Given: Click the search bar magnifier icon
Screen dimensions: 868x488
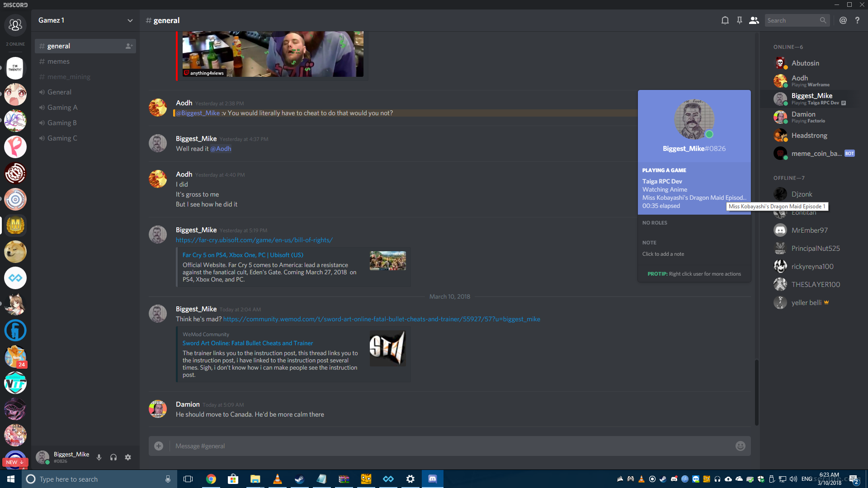Looking at the screenshot, I should (x=823, y=20).
